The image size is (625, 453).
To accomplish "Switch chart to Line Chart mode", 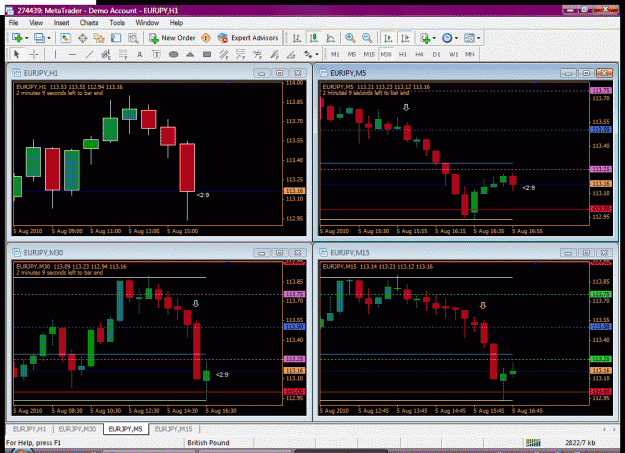I will tap(330, 38).
